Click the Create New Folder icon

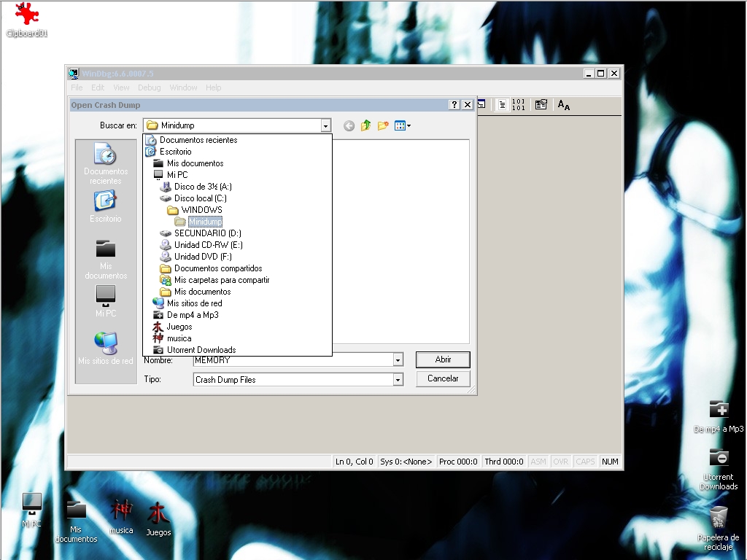tap(383, 125)
